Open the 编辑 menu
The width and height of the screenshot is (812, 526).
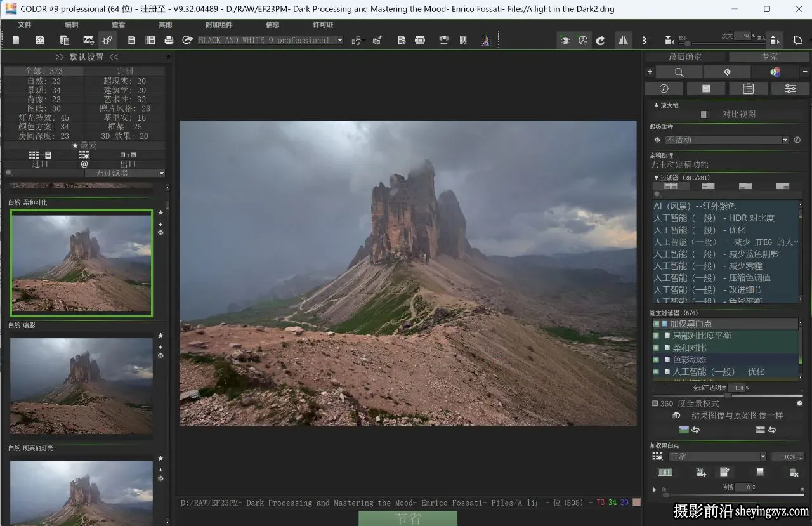click(x=72, y=25)
